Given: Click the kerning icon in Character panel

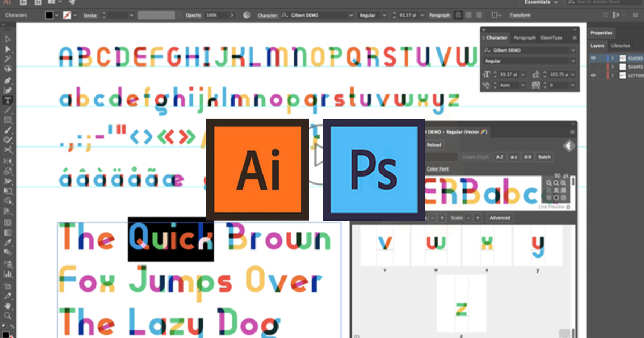Looking at the screenshot, I should point(486,85).
